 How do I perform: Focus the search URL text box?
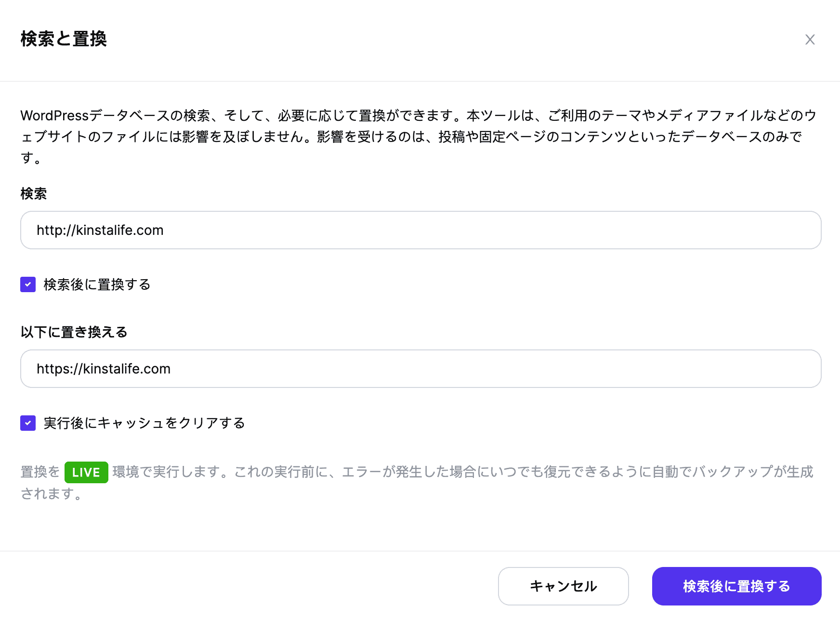(x=419, y=230)
